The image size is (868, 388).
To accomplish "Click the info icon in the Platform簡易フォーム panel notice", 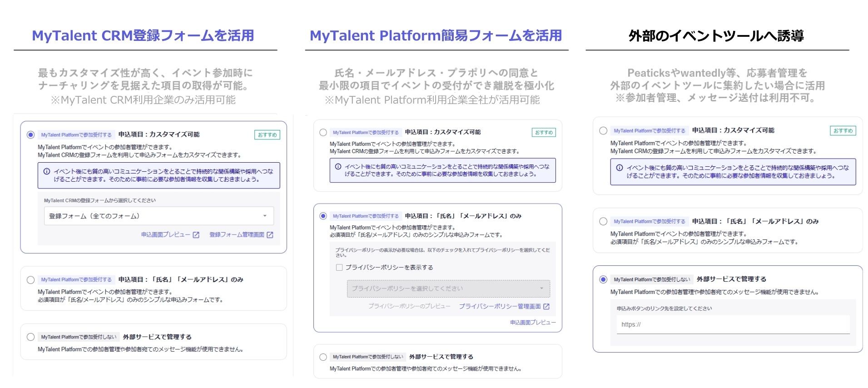I will click(338, 167).
